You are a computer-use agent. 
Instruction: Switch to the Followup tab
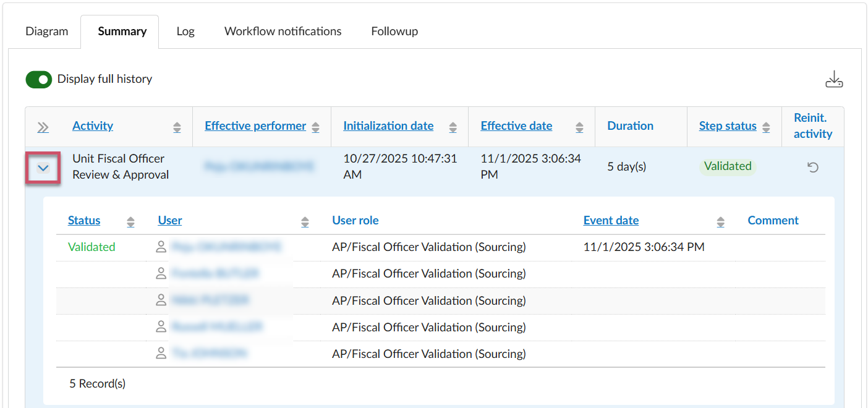[x=394, y=31]
